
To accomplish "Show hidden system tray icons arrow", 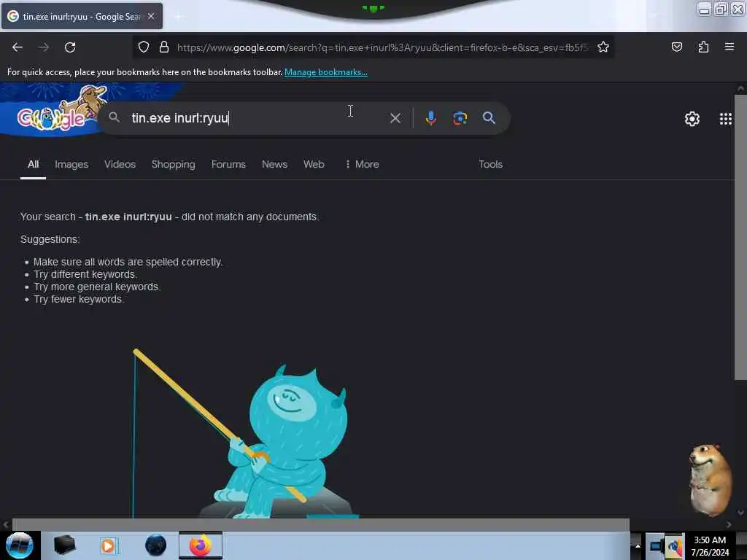I will [638, 545].
